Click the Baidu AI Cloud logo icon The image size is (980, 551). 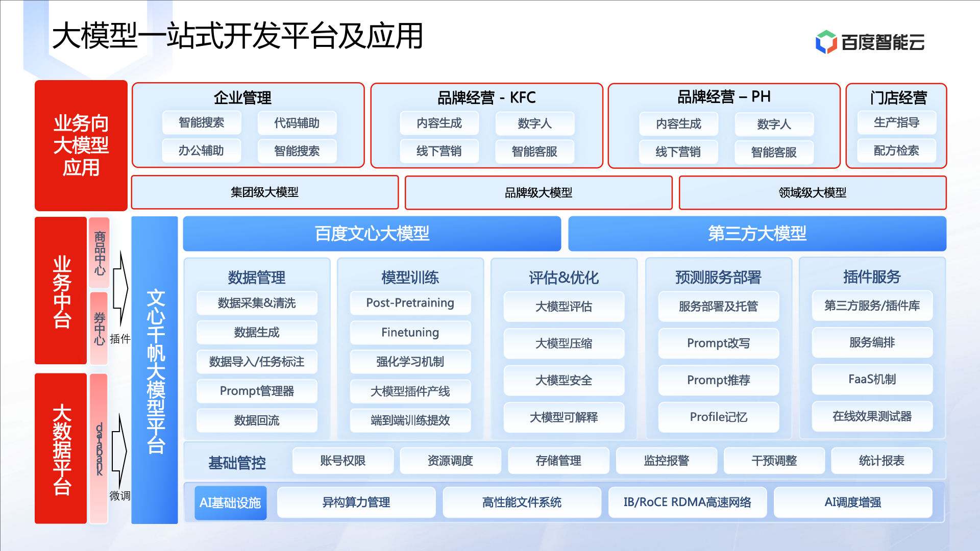[826, 42]
